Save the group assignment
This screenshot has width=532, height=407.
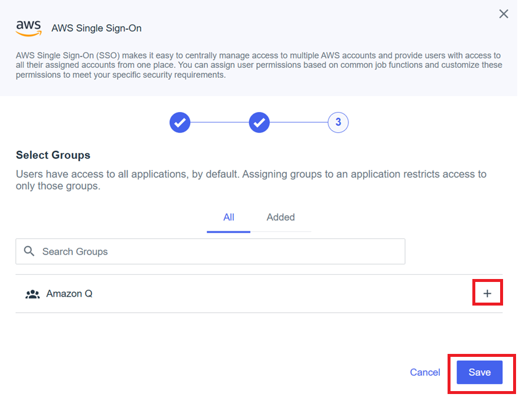479,372
